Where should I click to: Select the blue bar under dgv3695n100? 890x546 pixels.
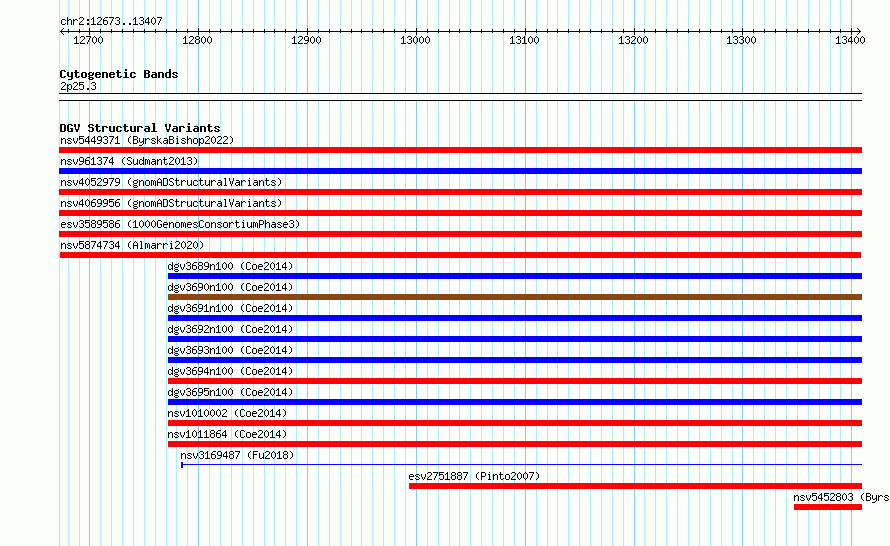pyautogui.click(x=515, y=402)
